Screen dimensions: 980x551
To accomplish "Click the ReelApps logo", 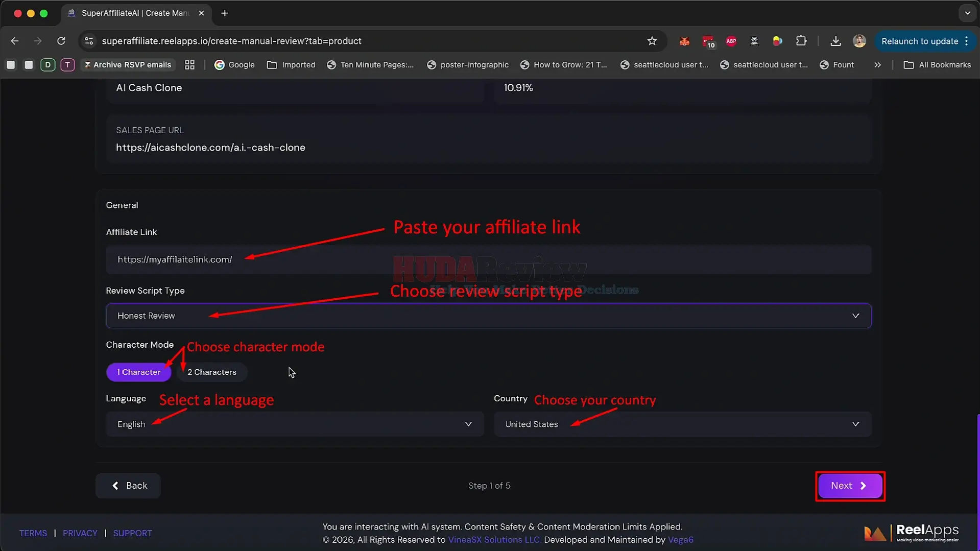I will [x=912, y=533].
